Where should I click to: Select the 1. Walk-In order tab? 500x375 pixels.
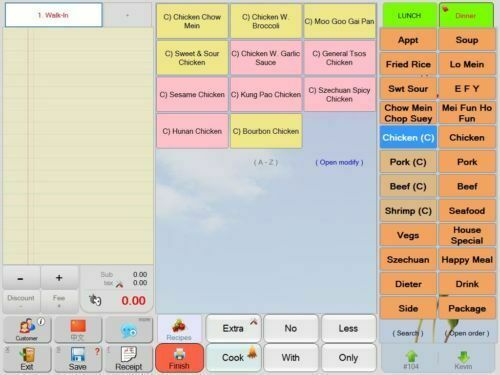point(54,15)
